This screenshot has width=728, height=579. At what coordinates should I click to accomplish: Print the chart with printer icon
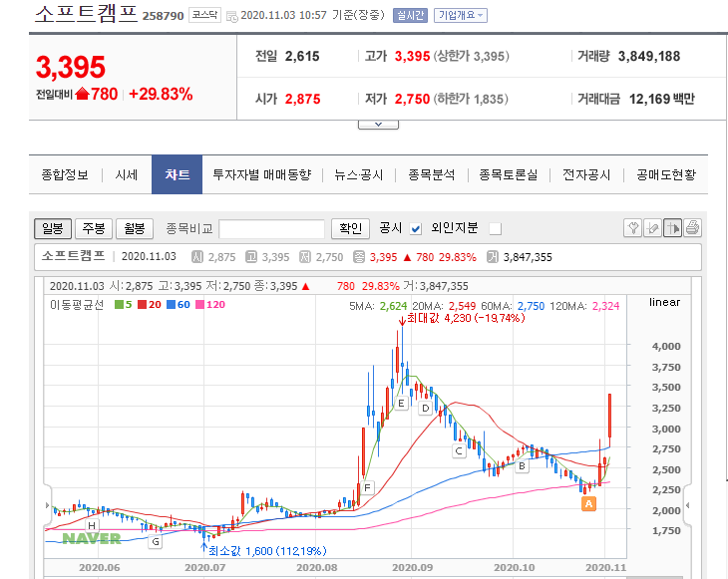[x=692, y=228]
